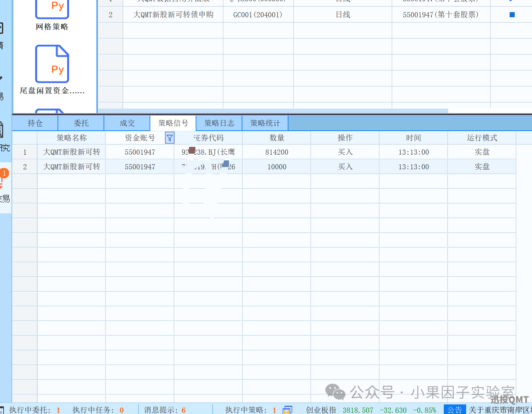Open the notification badge showing 1 in sidebar
The height and width of the screenshot is (414, 532).
(4, 173)
